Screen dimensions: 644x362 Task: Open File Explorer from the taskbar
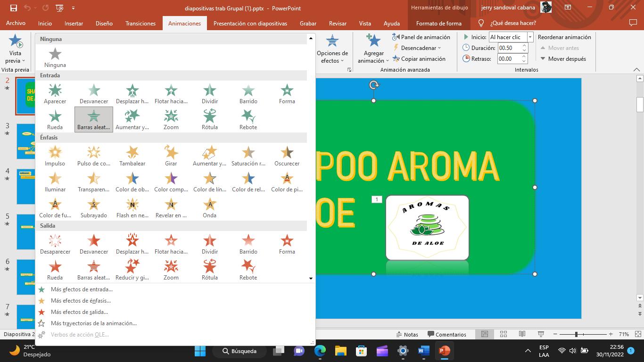(x=341, y=351)
